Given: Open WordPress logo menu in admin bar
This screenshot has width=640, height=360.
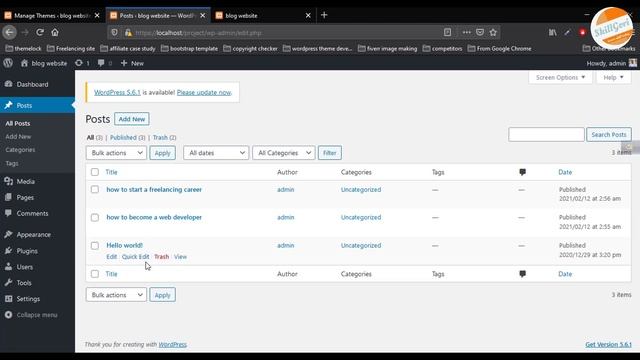Looking at the screenshot, I should pos(8,63).
